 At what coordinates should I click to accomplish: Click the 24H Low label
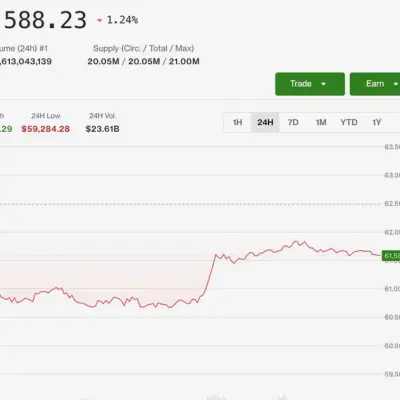click(x=46, y=116)
